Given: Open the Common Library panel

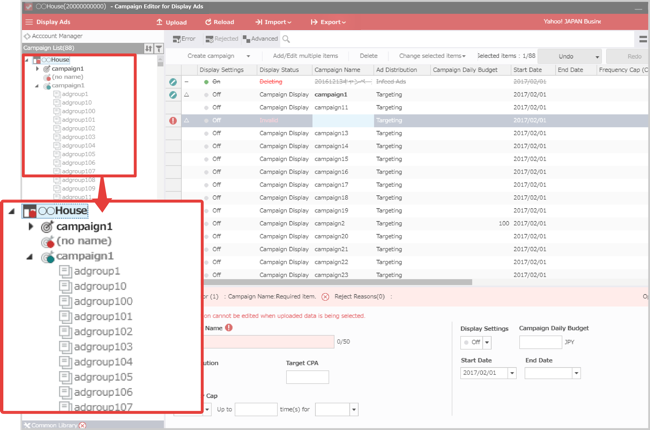Looking at the screenshot, I should coord(54,425).
